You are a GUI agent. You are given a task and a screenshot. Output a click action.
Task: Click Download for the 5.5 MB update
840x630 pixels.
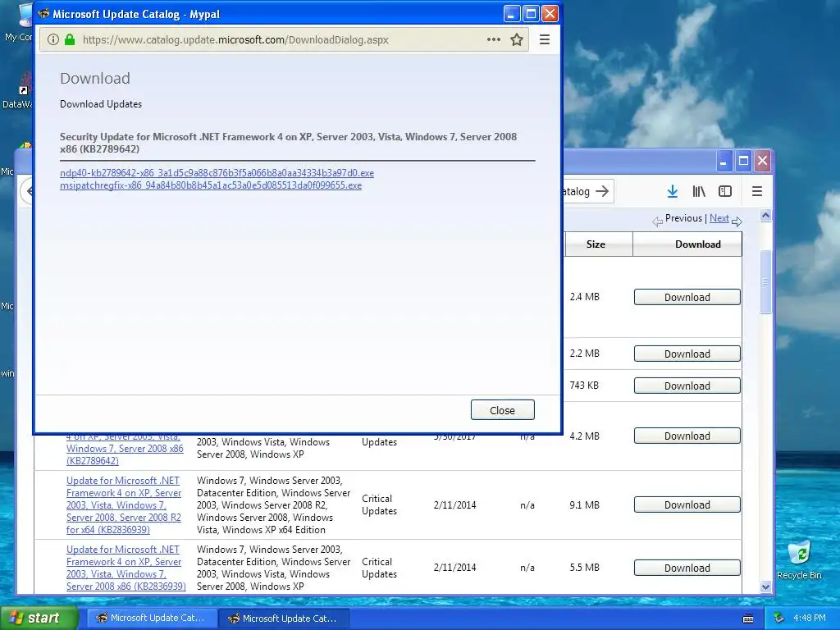click(687, 568)
